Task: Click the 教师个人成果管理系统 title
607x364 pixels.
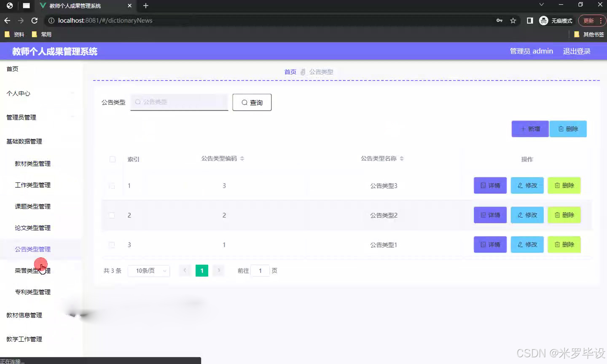Action: pos(55,51)
